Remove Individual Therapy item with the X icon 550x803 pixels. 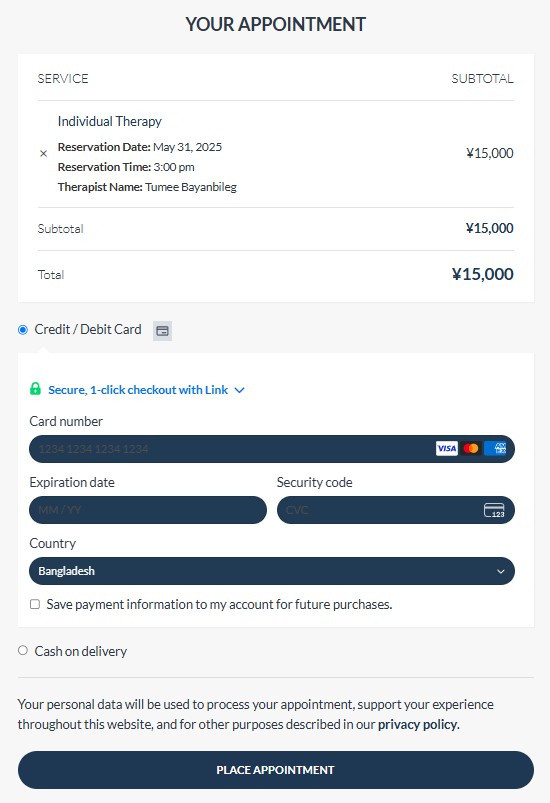coord(44,153)
